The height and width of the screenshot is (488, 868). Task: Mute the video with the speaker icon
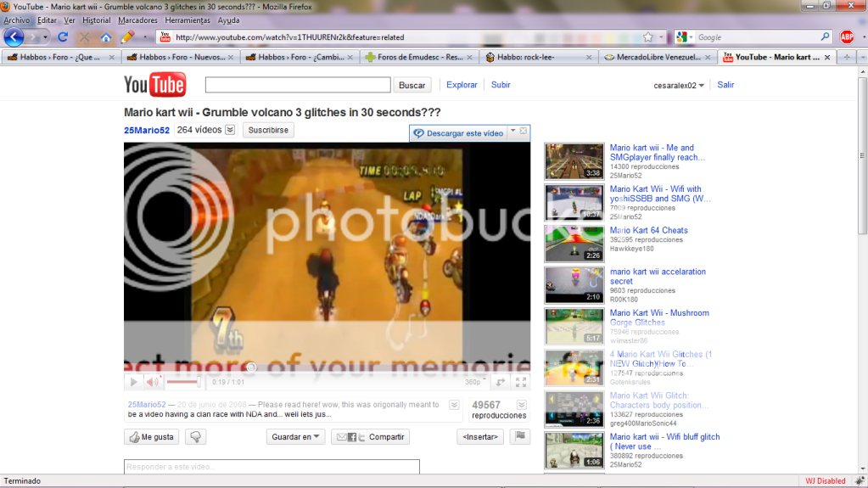pyautogui.click(x=152, y=383)
